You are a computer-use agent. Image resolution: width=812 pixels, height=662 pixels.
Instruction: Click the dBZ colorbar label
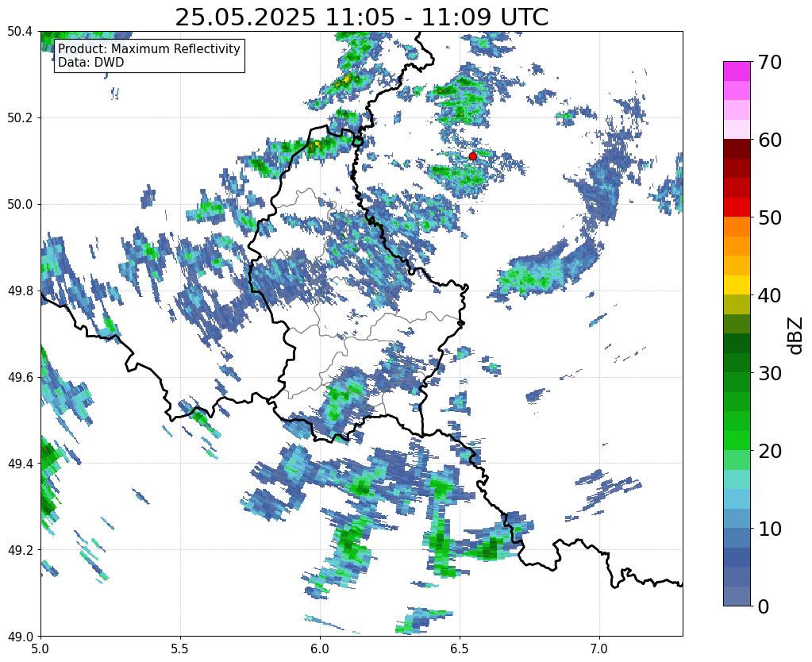click(796, 335)
